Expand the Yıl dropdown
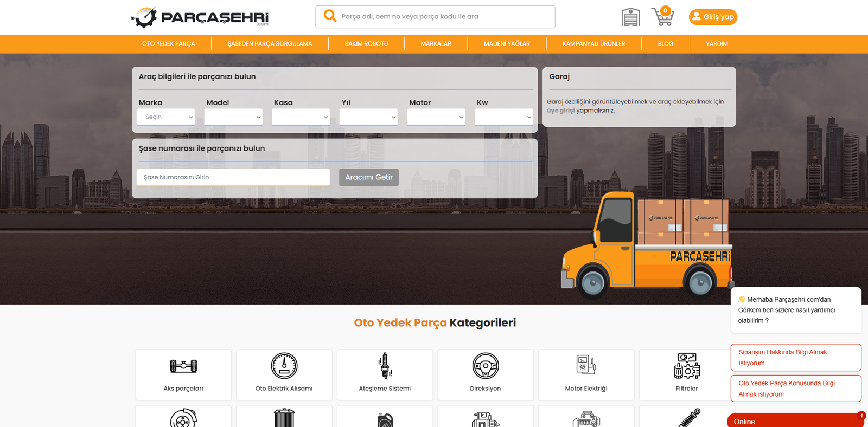868x427 pixels. 368,117
